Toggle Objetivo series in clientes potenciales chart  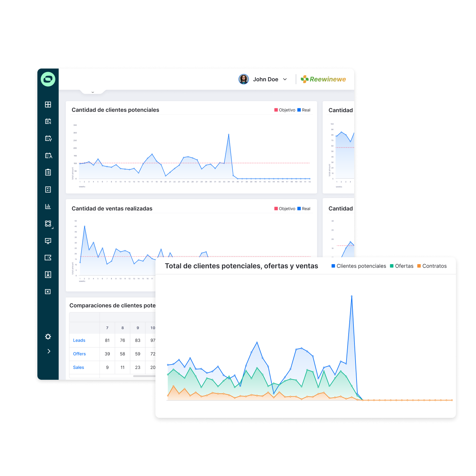[x=285, y=110]
